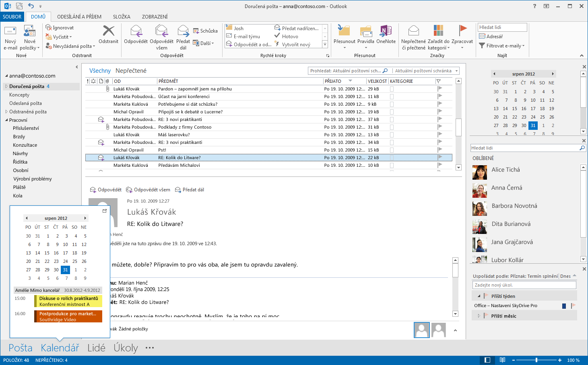Send the message to OneNote
The height and width of the screenshot is (365, 588).
point(386,35)
